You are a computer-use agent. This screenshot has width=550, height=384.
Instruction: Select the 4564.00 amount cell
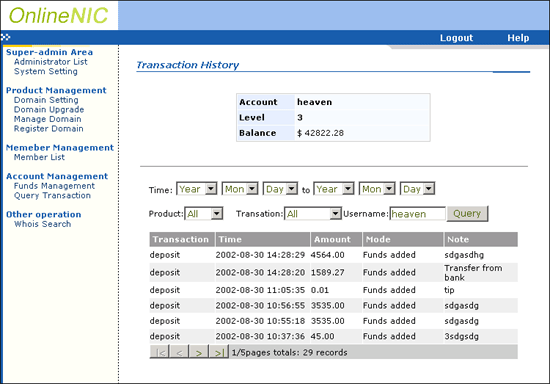(328, 255)
